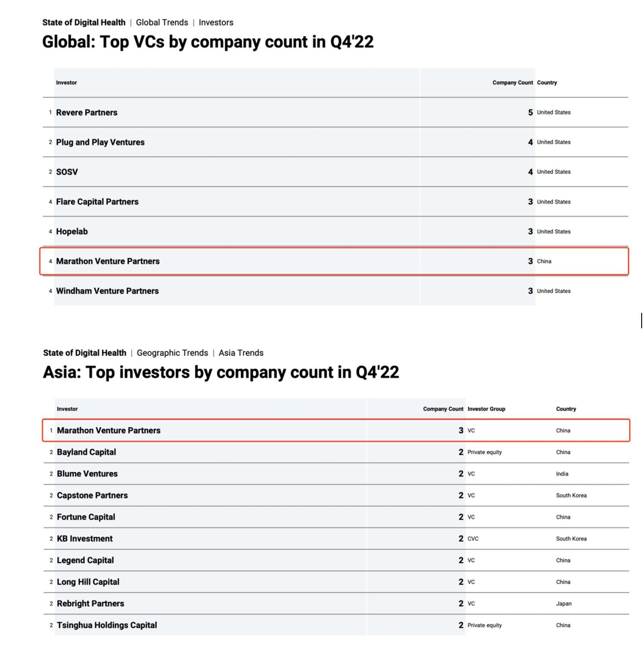Click the Investor Group column header

point(486,409)
